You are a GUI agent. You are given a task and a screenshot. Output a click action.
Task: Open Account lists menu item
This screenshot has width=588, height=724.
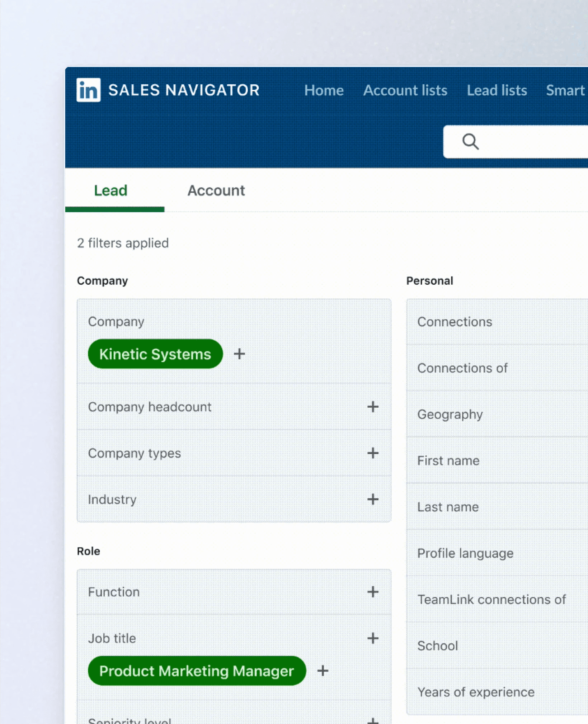405,90
